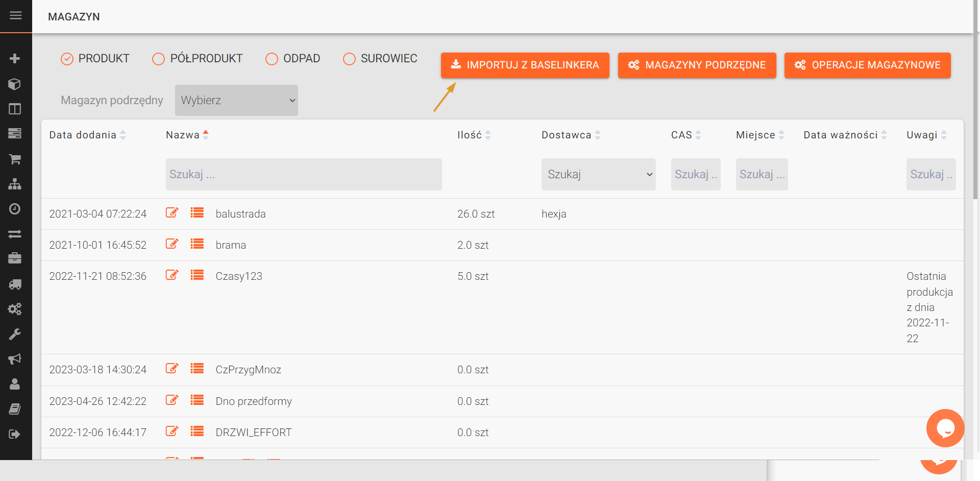Click the plus icon in sidebar

click(x=15, y=59)
